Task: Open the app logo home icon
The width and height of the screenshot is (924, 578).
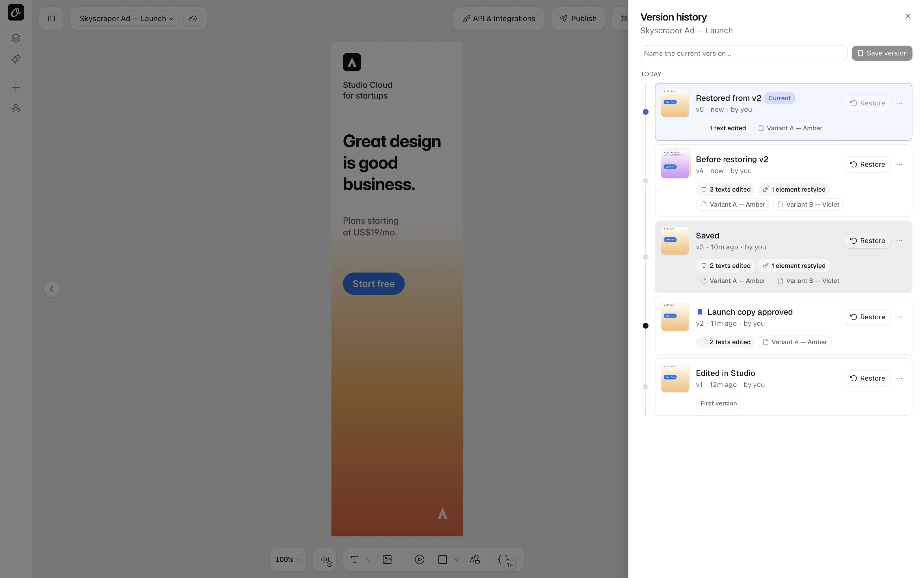Action: pos(16,12)
